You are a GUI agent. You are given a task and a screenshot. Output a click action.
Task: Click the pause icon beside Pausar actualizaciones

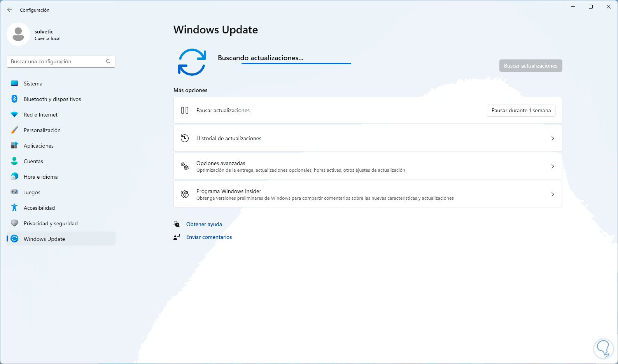[x=185, y=110]
